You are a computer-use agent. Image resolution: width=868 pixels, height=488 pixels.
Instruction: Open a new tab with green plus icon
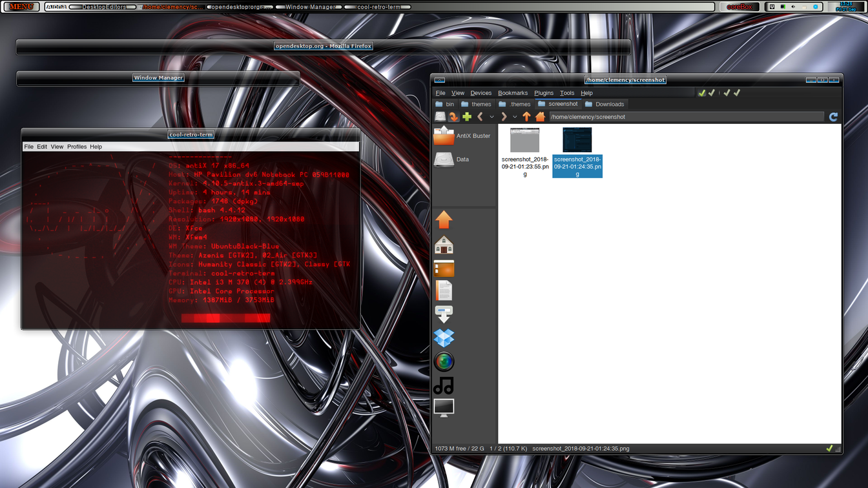click(x=467, y=117)
